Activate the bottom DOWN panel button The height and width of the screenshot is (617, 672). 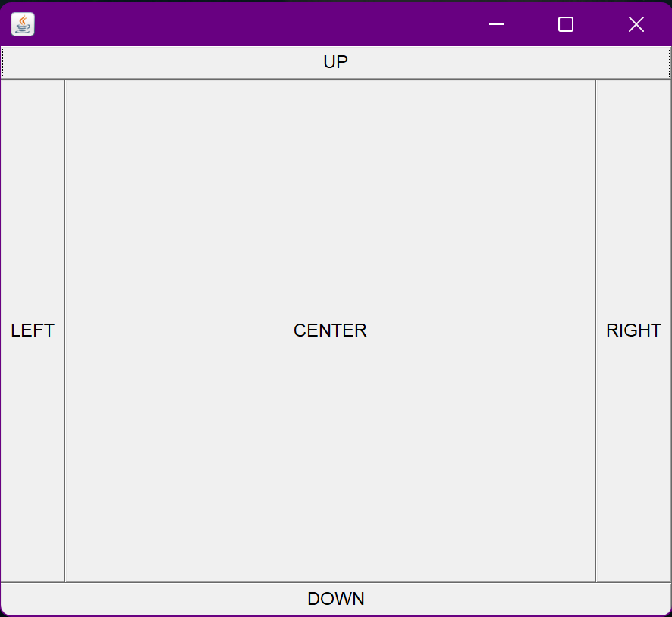pyautogui.click(x=336, y=598)
